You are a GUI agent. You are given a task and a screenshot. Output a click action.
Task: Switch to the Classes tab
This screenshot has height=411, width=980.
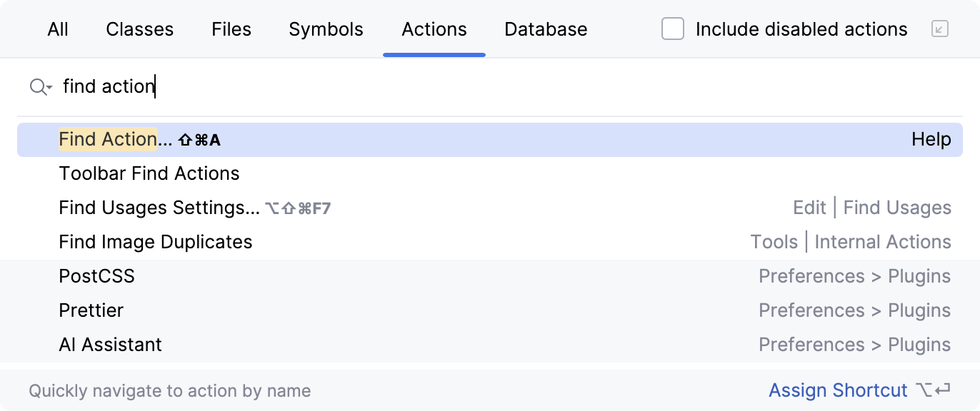tap(139, 29)
